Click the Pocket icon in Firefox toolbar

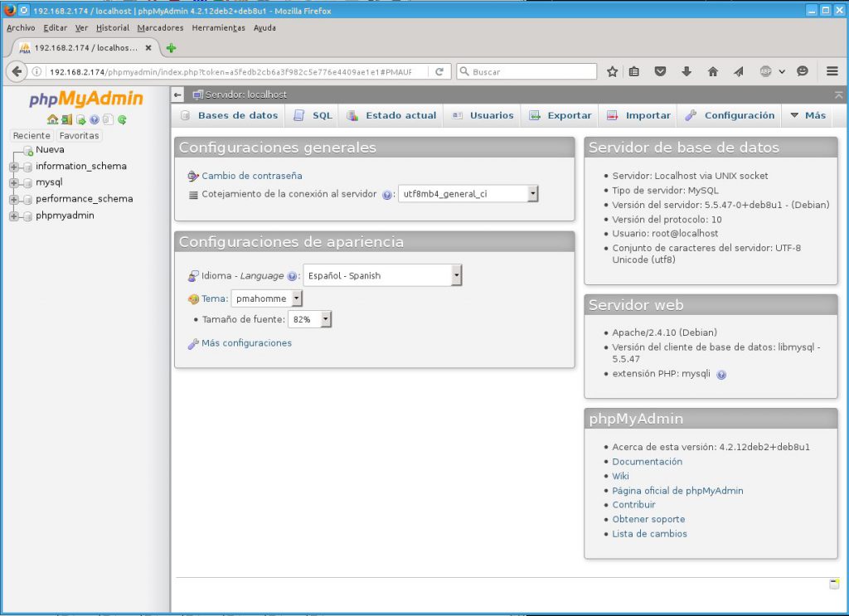[660, 71]
